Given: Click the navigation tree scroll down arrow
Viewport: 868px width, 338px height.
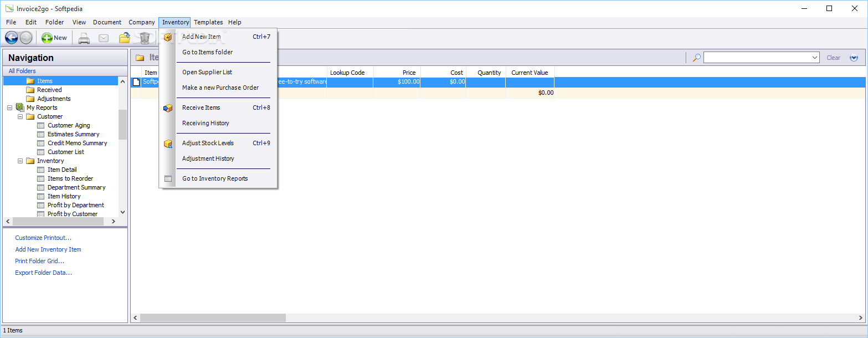Looking at the screenshot, I should 122,212.
